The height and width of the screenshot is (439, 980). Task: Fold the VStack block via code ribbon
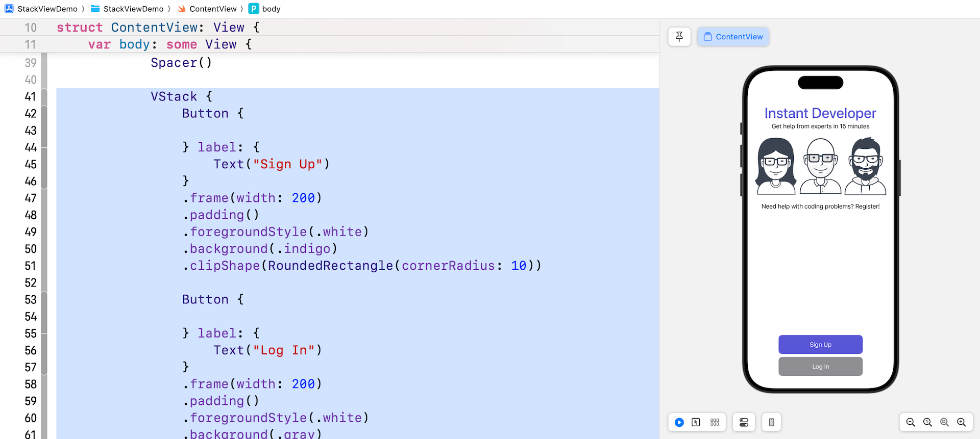point(44,96)
